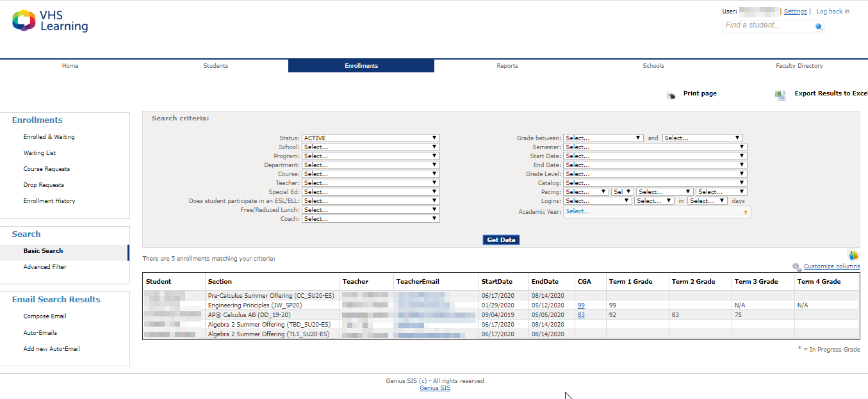868x399 pixels.
Task: Go to the Faculty Directory tab
Action: 799,66
